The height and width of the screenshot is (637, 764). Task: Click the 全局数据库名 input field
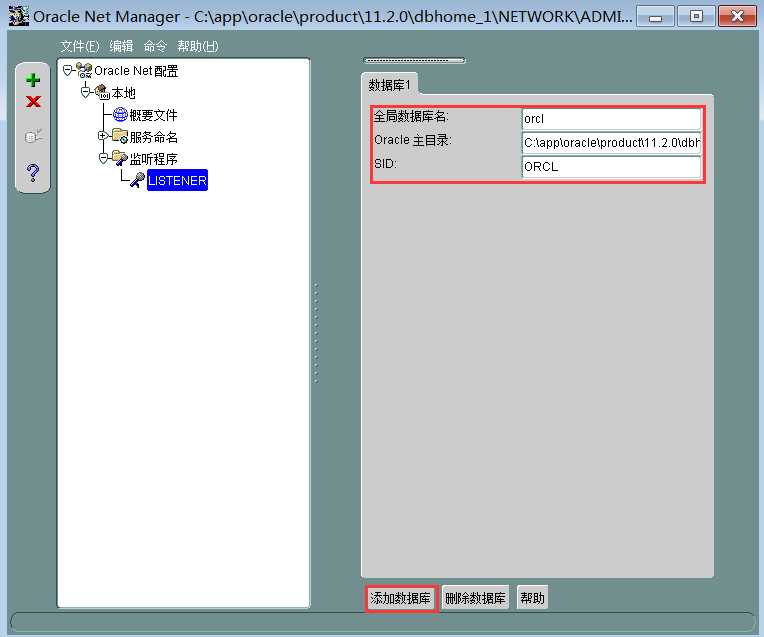click(x=611, y=118)
